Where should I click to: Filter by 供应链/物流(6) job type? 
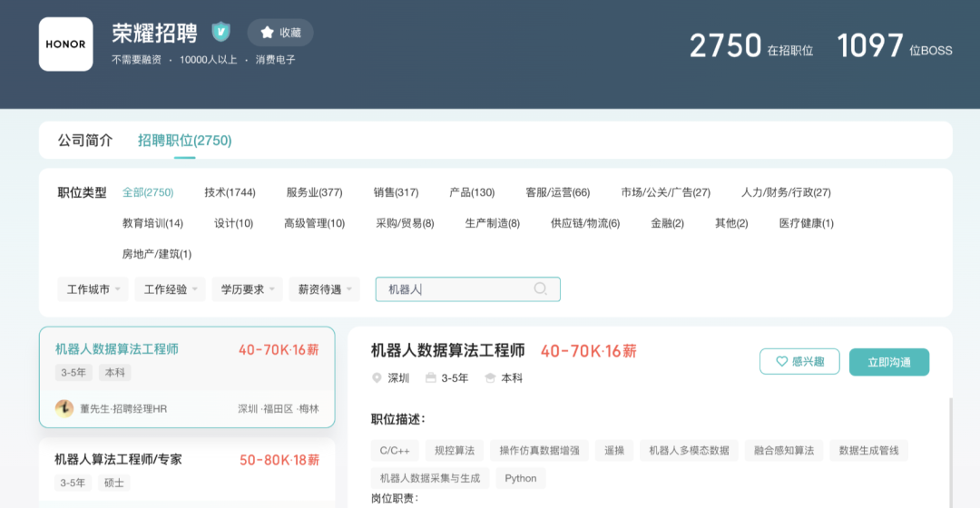click(x=585, y=223)
